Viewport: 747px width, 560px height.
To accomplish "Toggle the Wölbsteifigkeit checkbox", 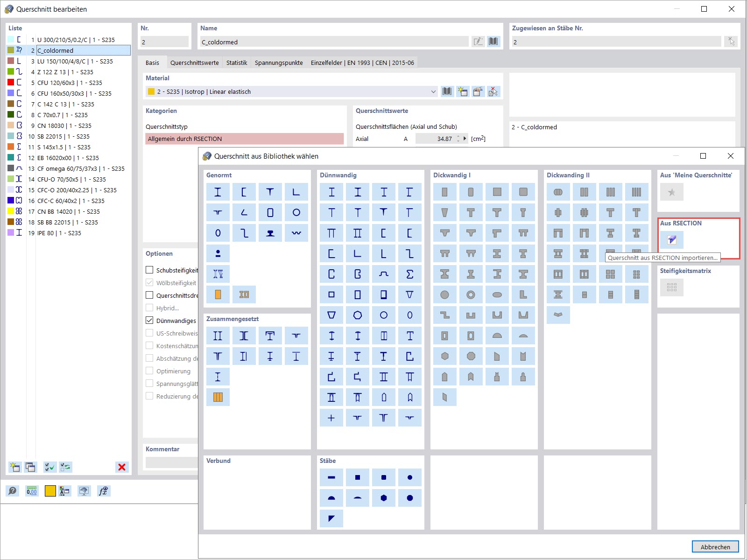I will tap(149, 282).
